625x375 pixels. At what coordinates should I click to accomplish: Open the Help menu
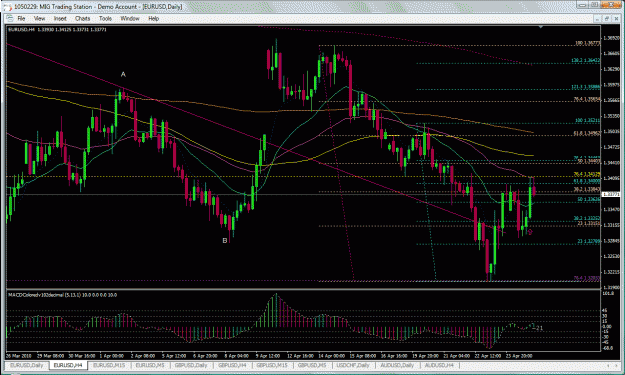[x=153, y=18]
